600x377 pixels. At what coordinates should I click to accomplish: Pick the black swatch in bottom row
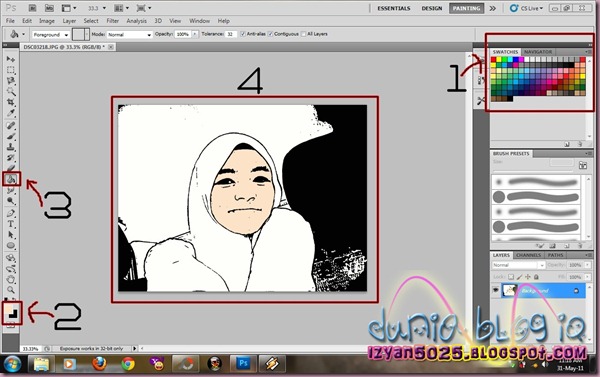click(510, 99)
